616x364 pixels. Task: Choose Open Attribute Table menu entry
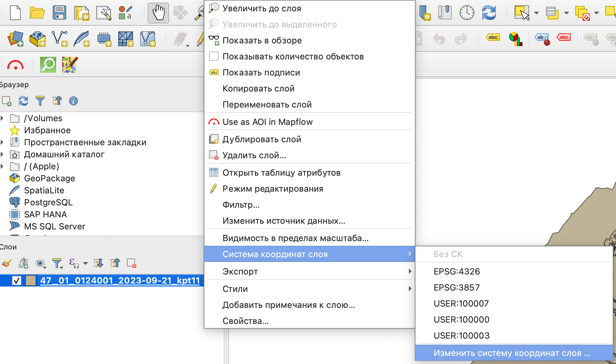281,173
